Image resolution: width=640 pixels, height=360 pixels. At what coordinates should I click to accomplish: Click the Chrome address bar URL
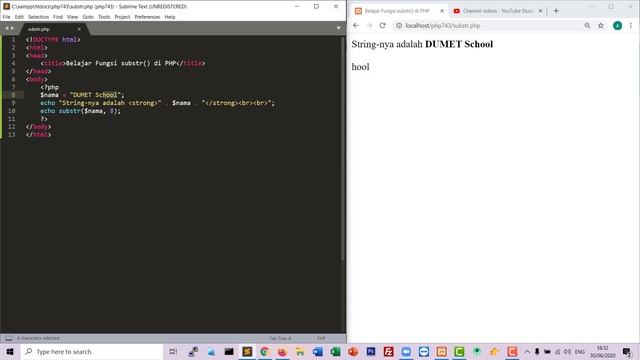click(x=443, y=25)
